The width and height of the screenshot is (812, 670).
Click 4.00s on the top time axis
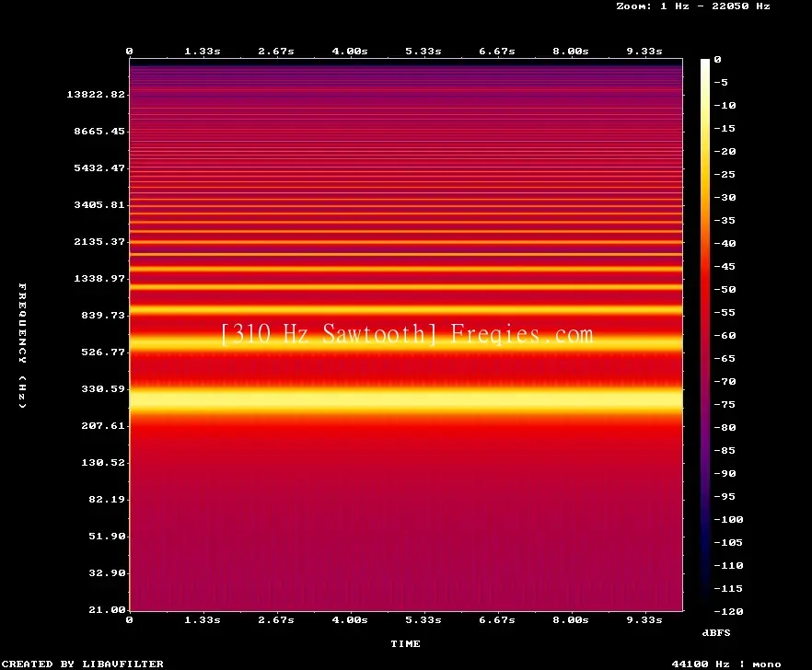click(350, 52)
